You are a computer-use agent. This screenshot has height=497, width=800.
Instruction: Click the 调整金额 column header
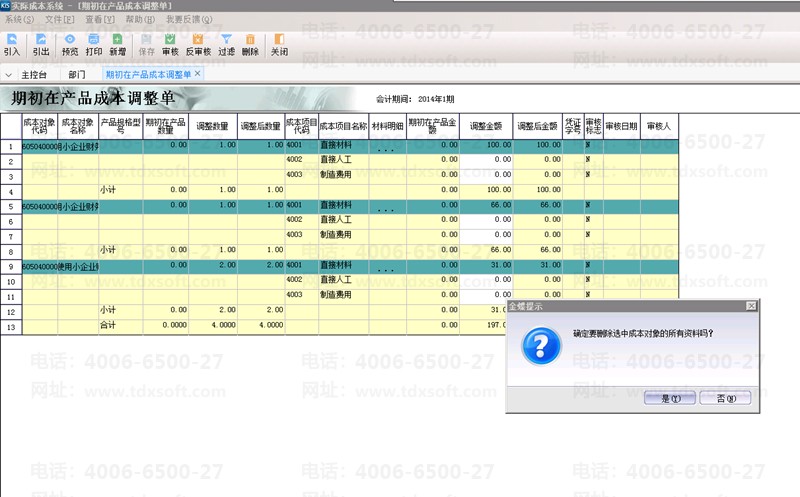486,126
